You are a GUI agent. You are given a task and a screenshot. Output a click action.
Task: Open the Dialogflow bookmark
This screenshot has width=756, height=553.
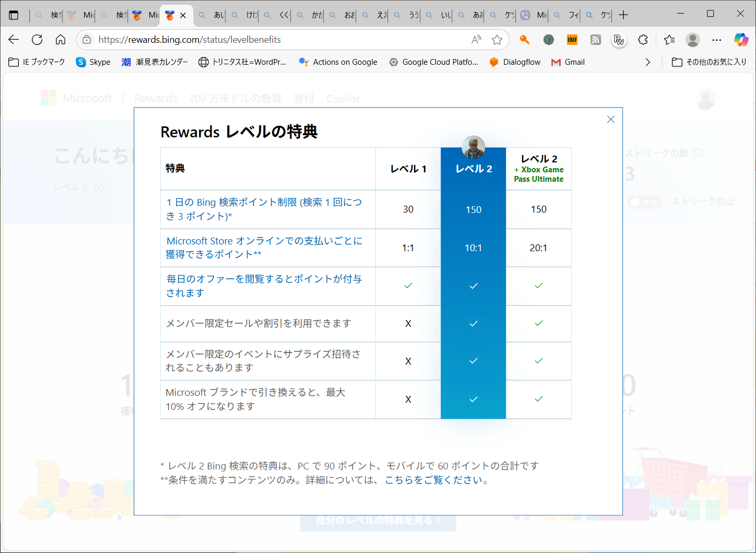pyautogui.click(x=515, y=62)
